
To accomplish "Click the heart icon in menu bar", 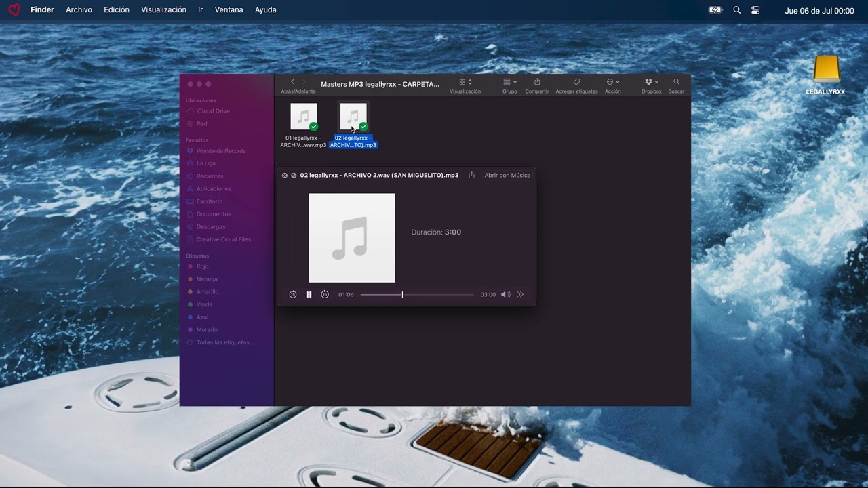I will coord(14,10).
